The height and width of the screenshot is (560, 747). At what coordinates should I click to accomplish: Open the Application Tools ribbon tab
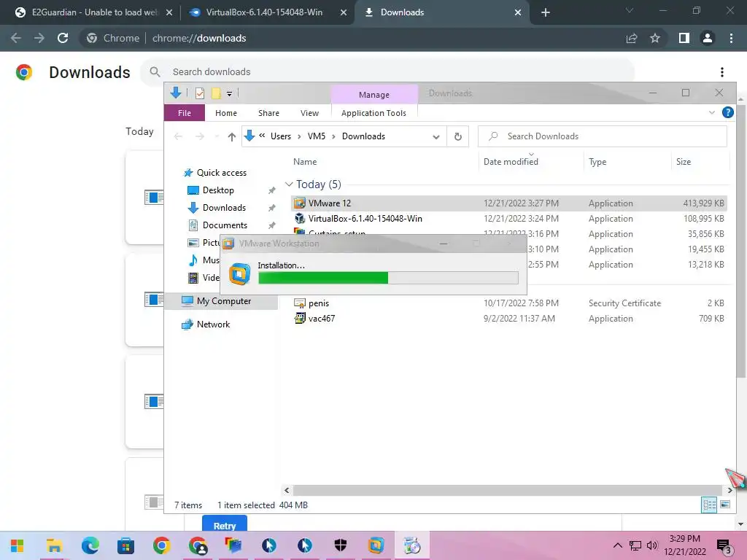point(374,113)
